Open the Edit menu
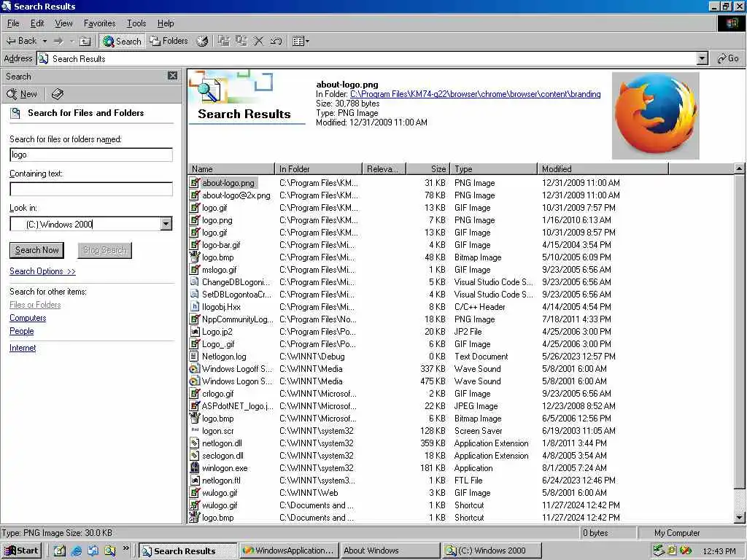Screen dimensions: 747x560 (x=37, y=23)
